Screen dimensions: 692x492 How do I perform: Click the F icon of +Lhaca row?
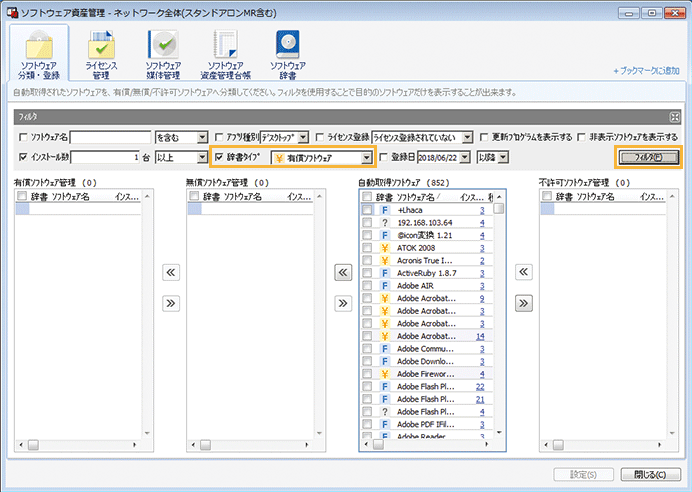click(x=385, y=210)
